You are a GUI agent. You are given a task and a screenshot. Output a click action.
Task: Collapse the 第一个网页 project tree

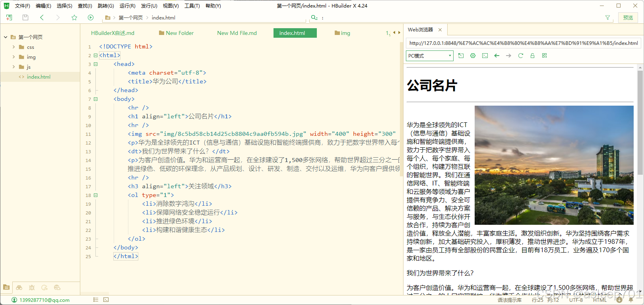tap(6, 37)
